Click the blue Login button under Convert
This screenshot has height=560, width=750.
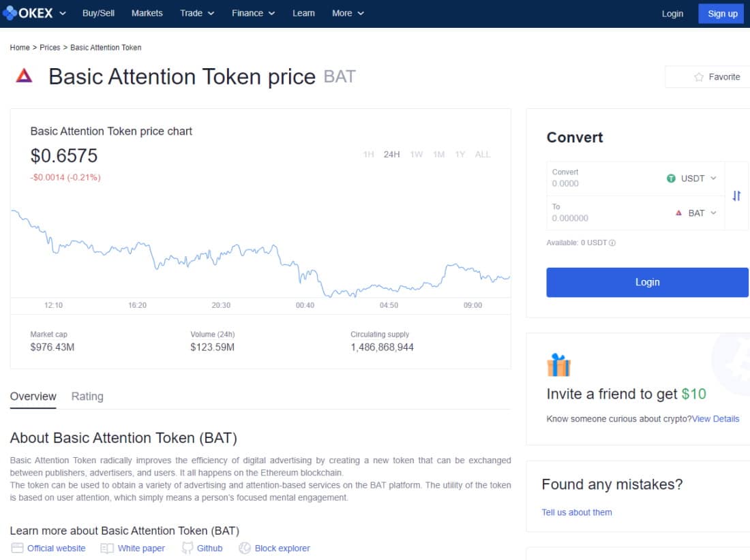point(647,283)
